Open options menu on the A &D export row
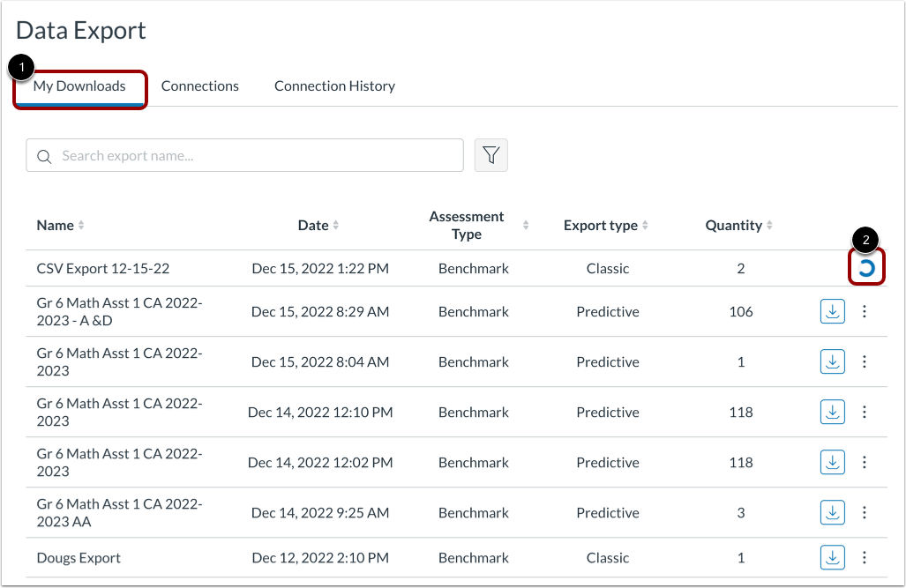This screenshot has width=906, height=588. tap(865, 311)
